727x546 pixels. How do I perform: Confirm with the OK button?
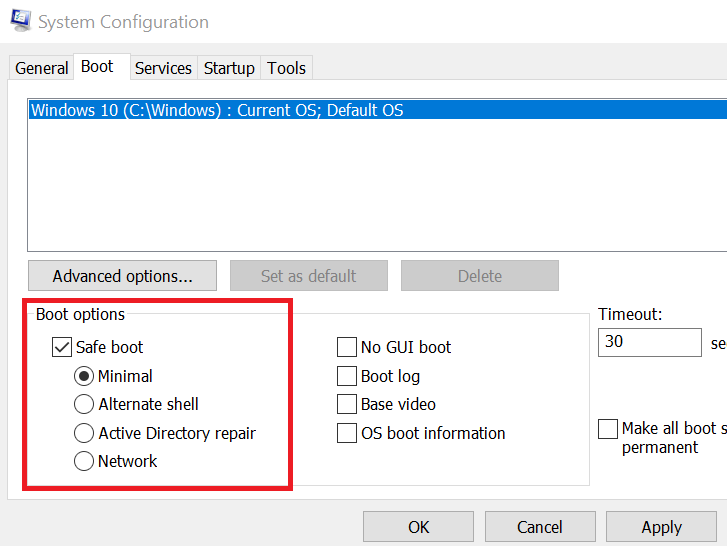418,527
